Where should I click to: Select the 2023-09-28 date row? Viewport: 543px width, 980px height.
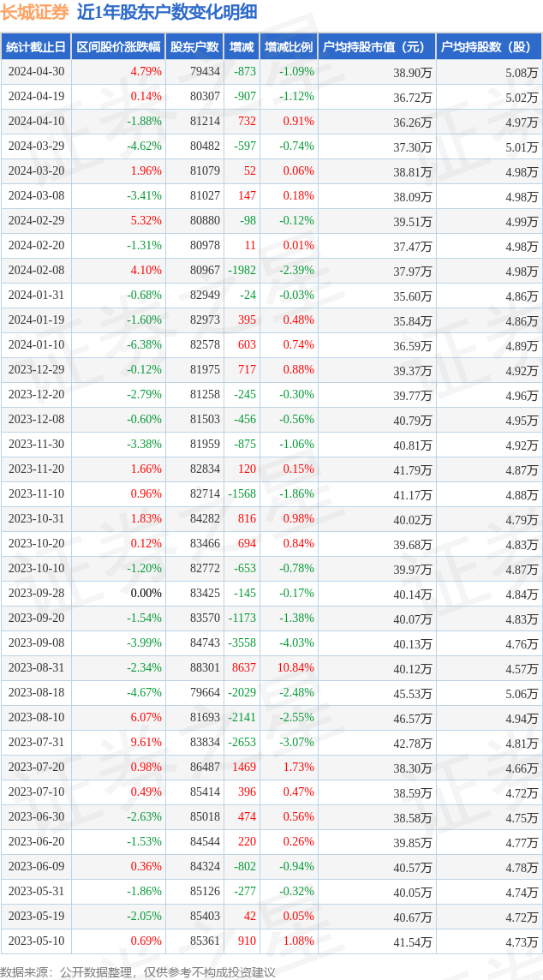(36, 594)
